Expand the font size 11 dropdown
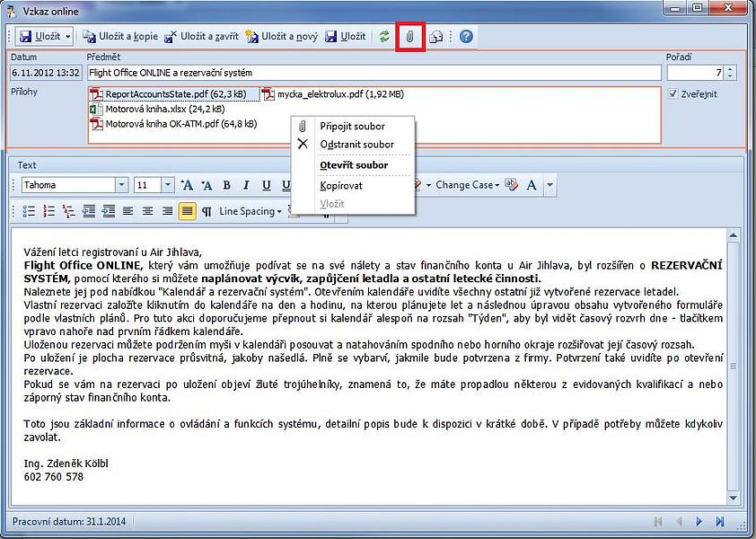The width and height of the screenshot is (756, 539). 167,185
